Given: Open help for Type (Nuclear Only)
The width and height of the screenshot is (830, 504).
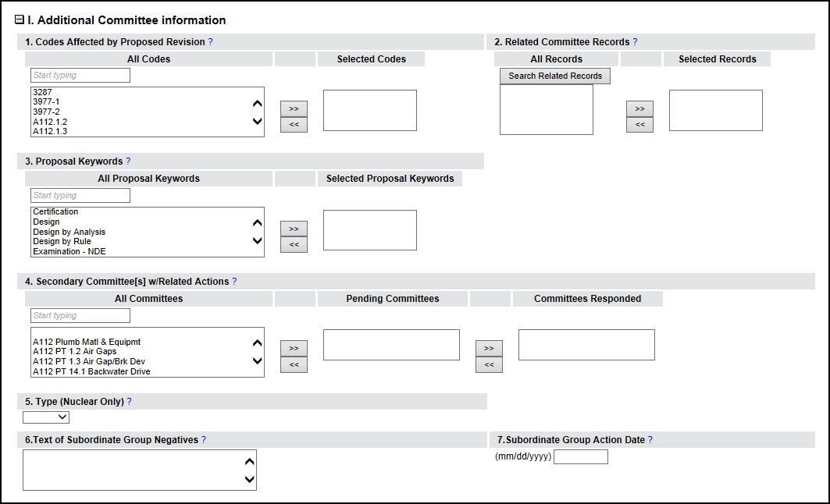Looking at the screenshot, I should click(130, 401).
